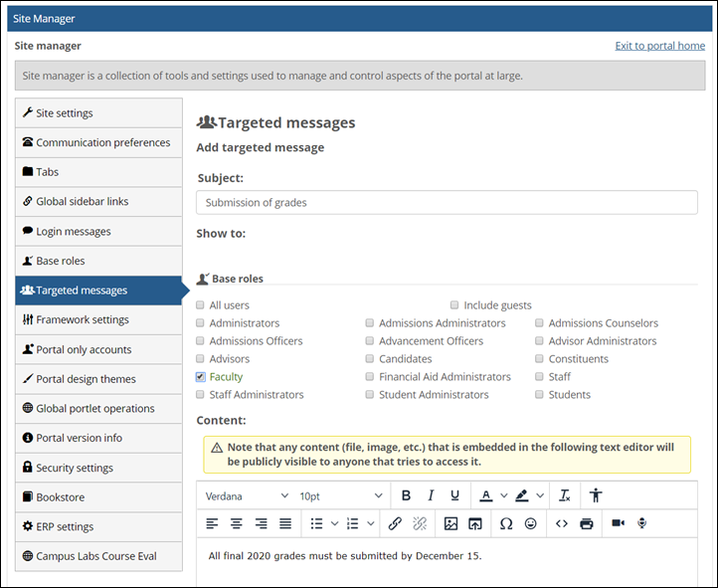Open Framework settings
Image resolution: width=718 pixels, height=588 pixels.
coord(98,319)
